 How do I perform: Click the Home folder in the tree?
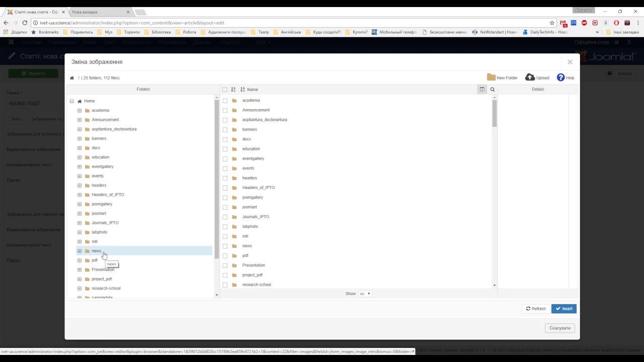89,101
